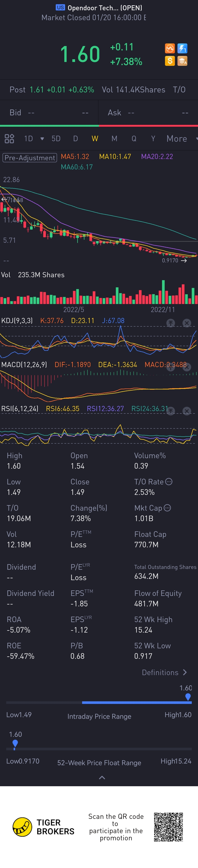
Task: Tap the MACD(12,26,9) indicator label
Action: click(24, 364)
